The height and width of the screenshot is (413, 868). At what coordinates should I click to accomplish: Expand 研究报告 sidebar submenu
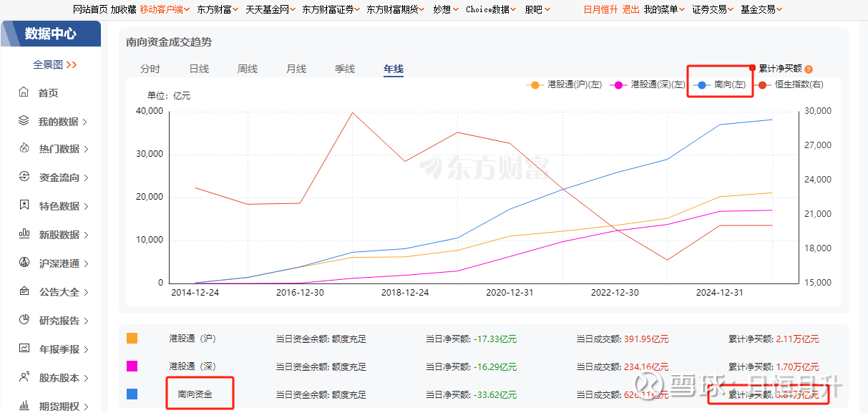click(85, 321)
